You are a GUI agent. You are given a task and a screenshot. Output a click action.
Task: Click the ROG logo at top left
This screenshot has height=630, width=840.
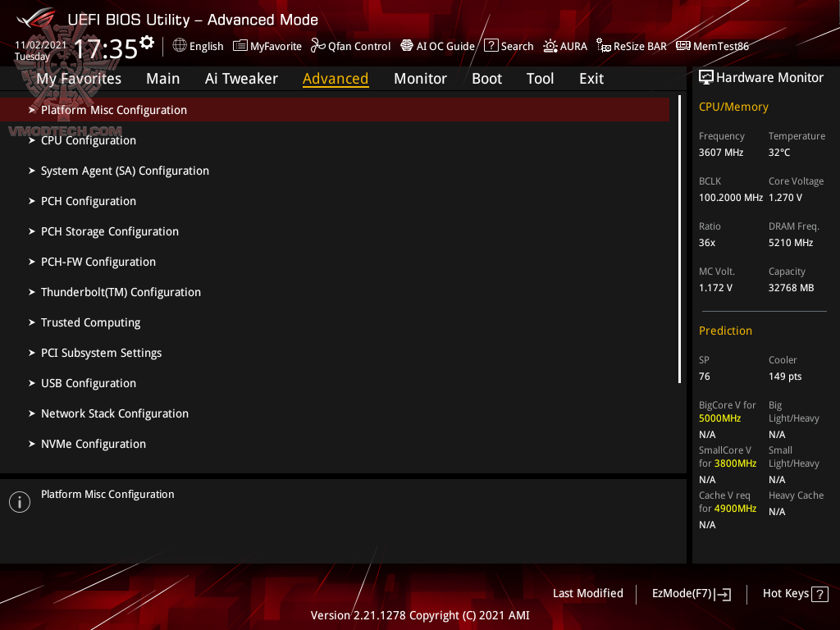(x=35, y=18)
